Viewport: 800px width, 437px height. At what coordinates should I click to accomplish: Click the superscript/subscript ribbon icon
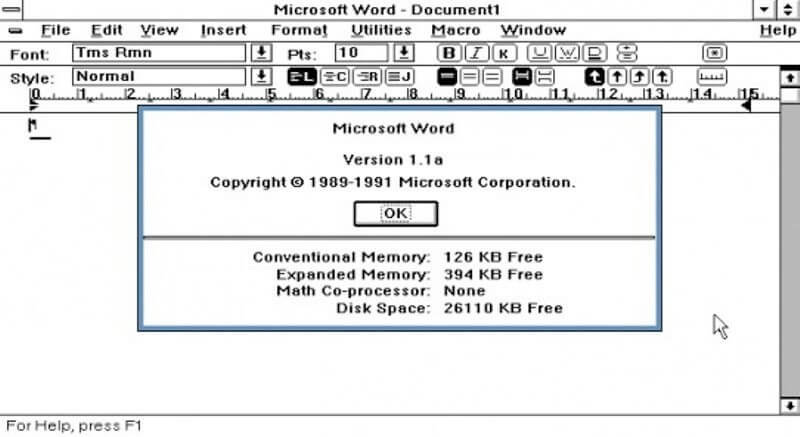627,53
